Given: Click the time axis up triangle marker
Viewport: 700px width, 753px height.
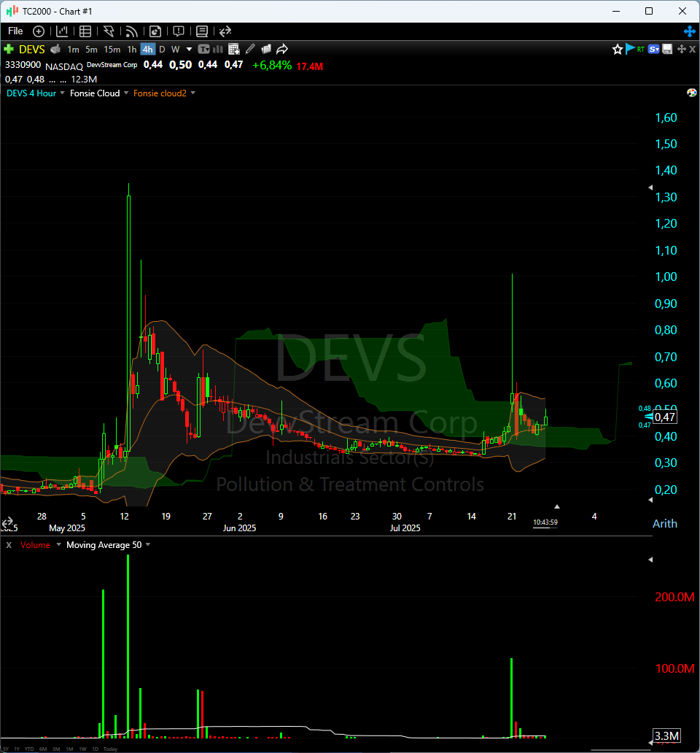Looking at the screenshot, I should point(557,506).
